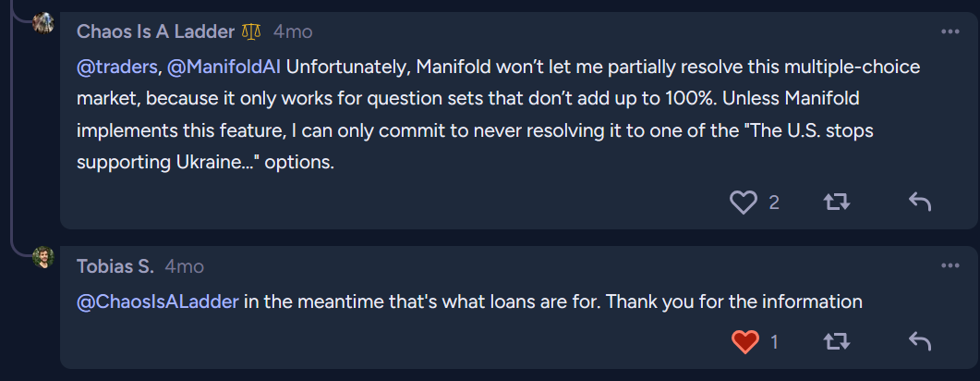Click the @traders mention
Viewport: 980px width, 381px height.
tap(117, 68)
